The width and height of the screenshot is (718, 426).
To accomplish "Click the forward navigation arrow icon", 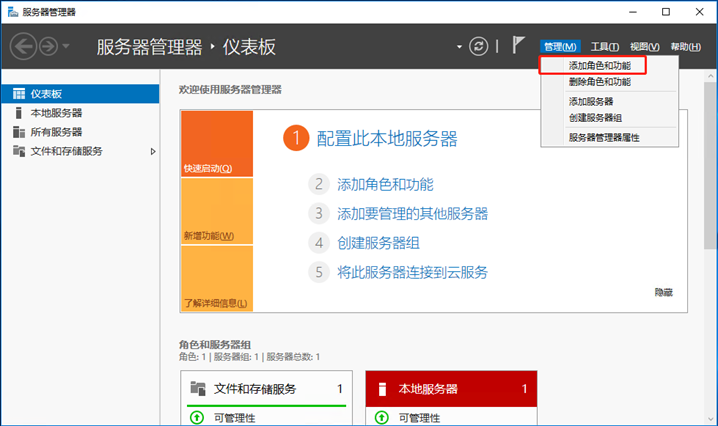I will click(x=48, y=47).
